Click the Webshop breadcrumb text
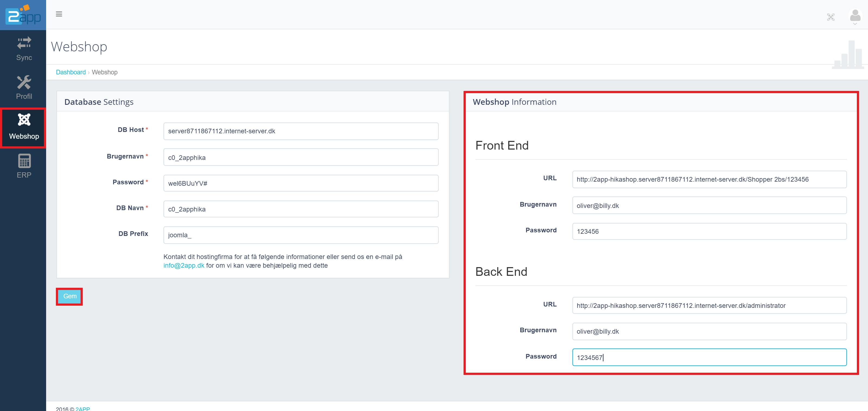 click(105, 72)
